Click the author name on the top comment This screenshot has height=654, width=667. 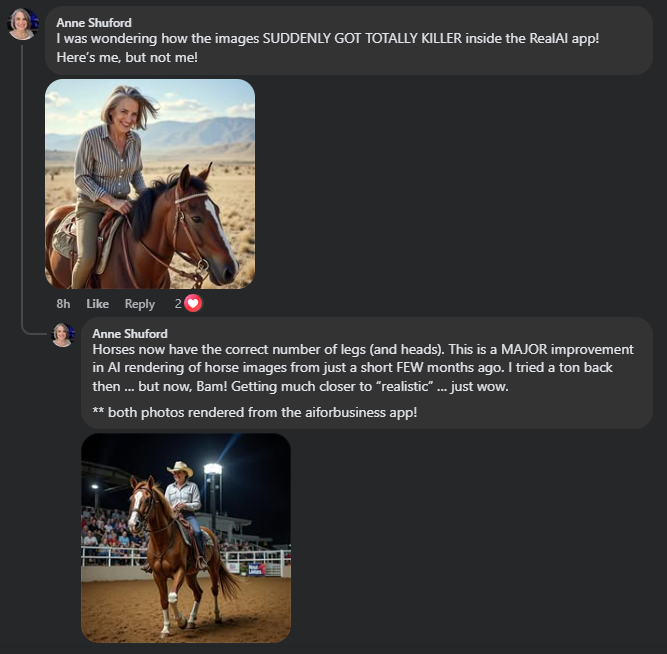[94, 22]
